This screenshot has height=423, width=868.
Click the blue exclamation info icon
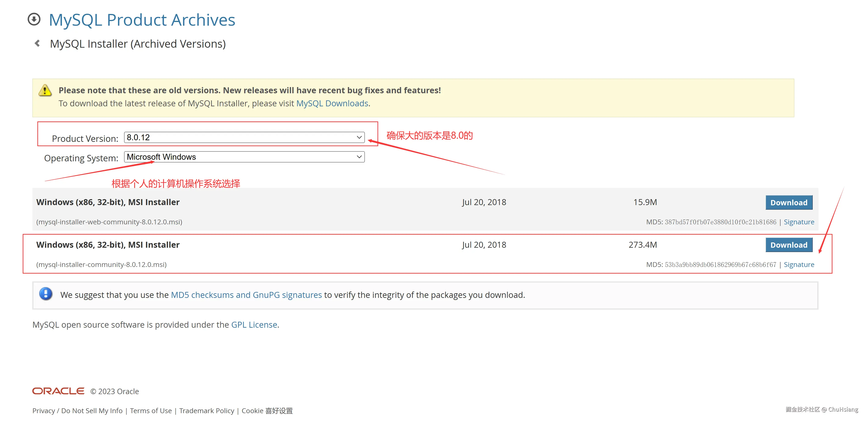click(45, 294)
